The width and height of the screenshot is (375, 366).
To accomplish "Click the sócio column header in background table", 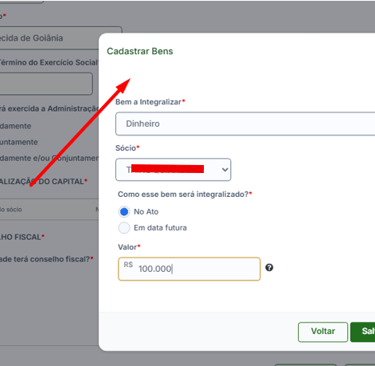I will click(11, 209).
